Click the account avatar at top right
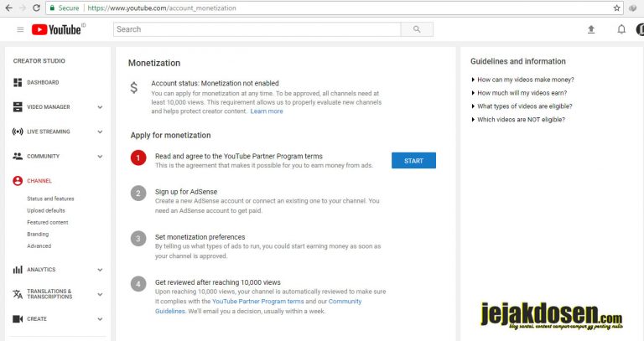 (x=640, y=29)
